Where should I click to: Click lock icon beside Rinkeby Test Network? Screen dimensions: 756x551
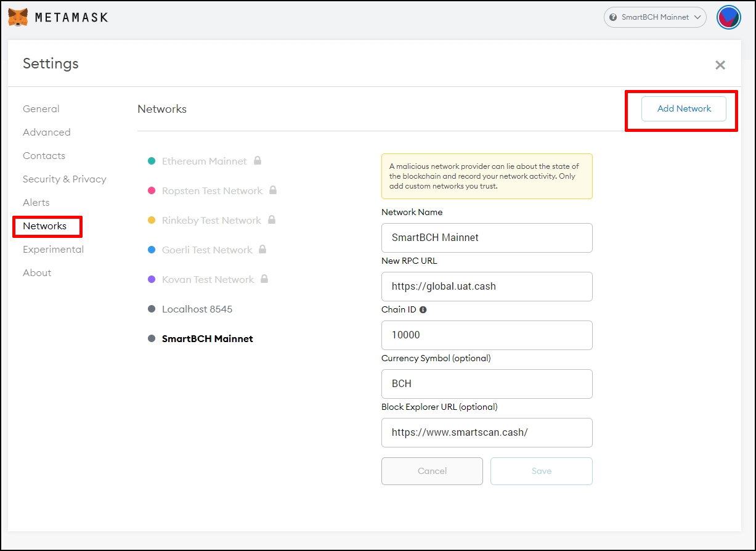pyautogui.click(x=272, y=220)
